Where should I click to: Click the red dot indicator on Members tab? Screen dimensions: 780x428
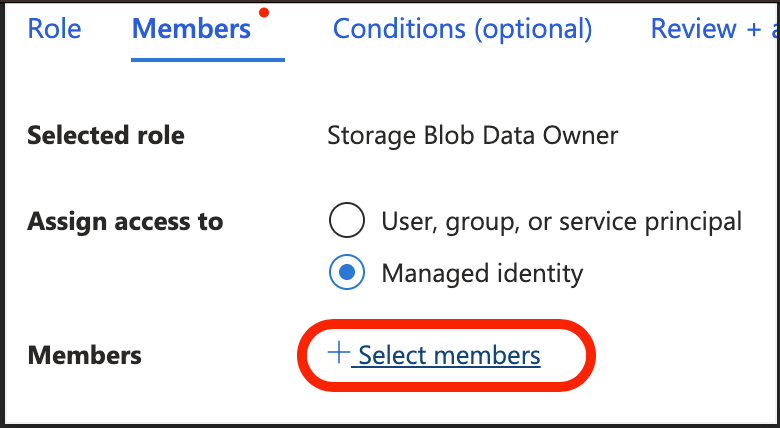pos(264,13)
